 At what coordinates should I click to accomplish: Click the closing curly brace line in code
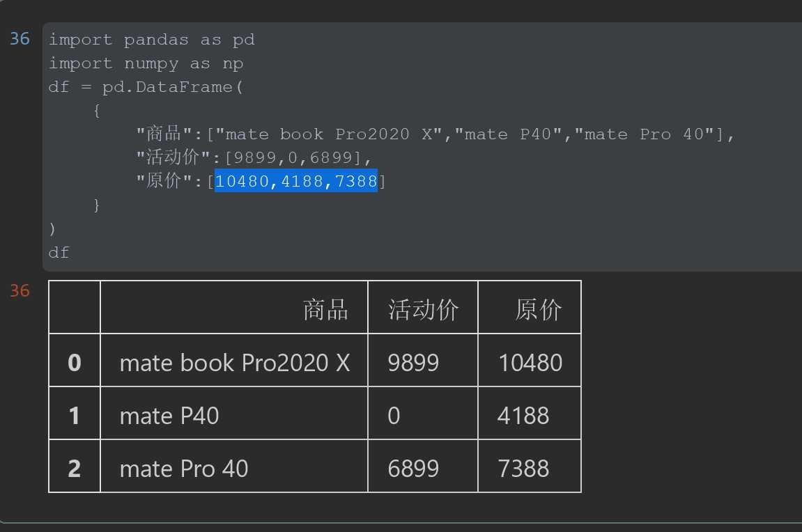click(x=97, y=205)
